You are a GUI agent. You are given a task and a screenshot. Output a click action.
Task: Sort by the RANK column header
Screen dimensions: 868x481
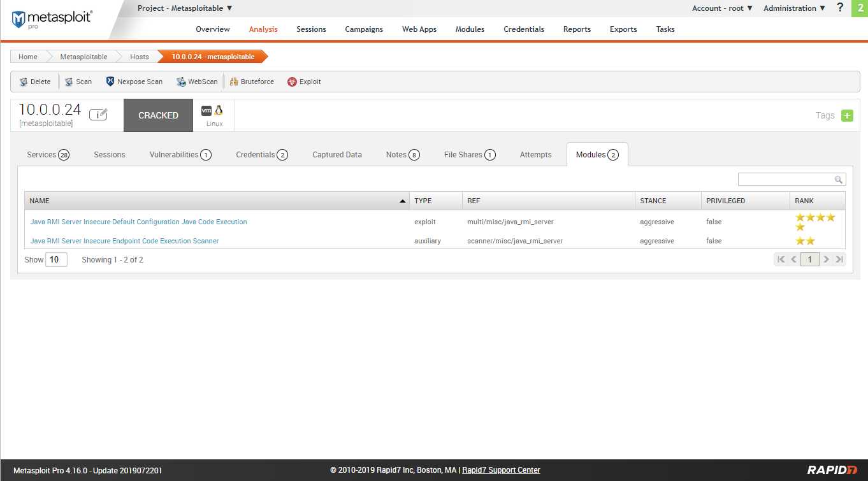click(818, 201)
